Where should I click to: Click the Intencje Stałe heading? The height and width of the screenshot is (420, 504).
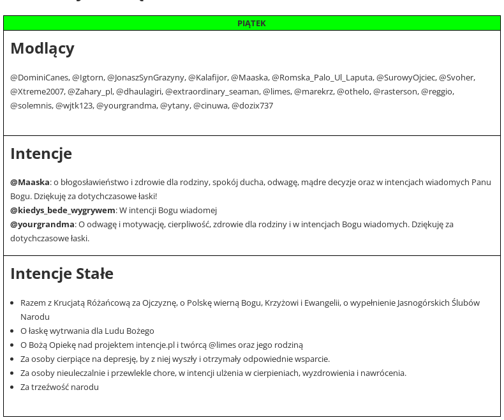[62, 273]
